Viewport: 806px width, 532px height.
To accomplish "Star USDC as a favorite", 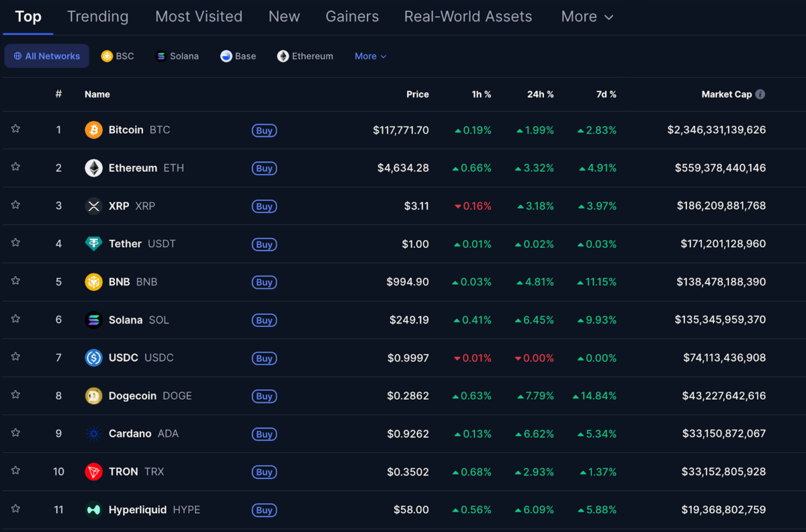I will (15, 356).
